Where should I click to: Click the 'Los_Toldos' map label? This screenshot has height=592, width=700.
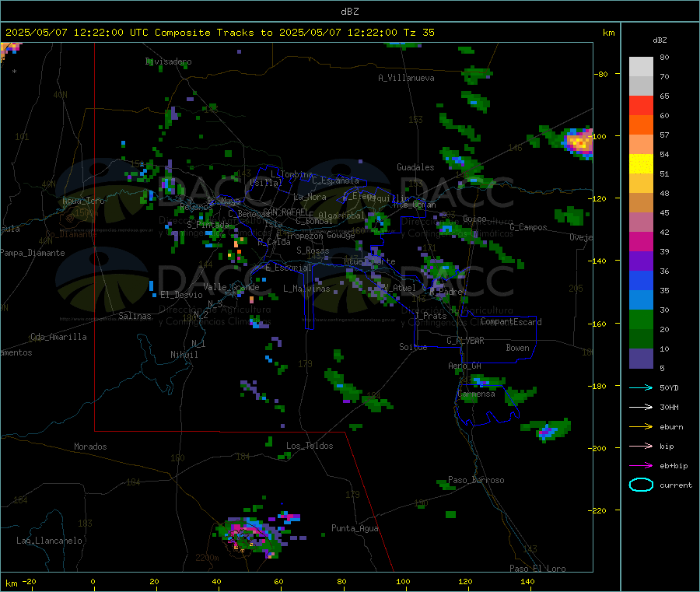pyautogui.click(x=310, y=446)
